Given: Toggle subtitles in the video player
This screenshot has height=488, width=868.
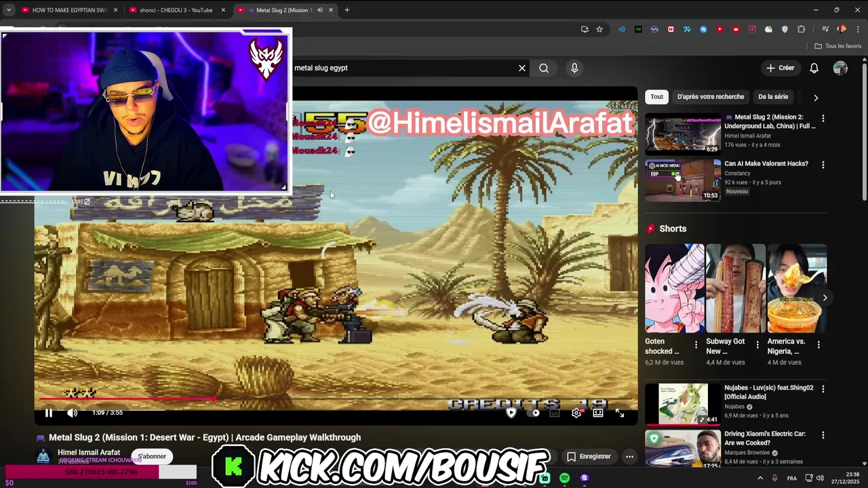Looking at the screenshot, I should (555, 413).
